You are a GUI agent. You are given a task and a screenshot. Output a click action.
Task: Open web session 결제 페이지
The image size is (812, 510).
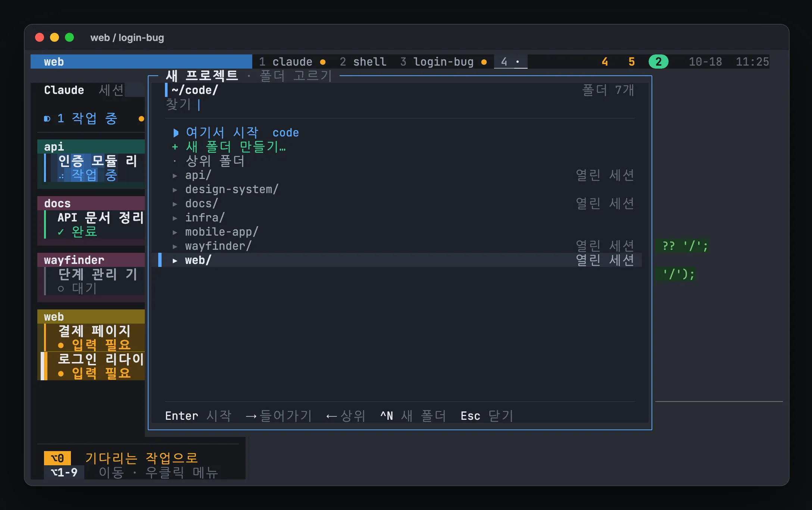pyautogui.click(x=95, y=338)
